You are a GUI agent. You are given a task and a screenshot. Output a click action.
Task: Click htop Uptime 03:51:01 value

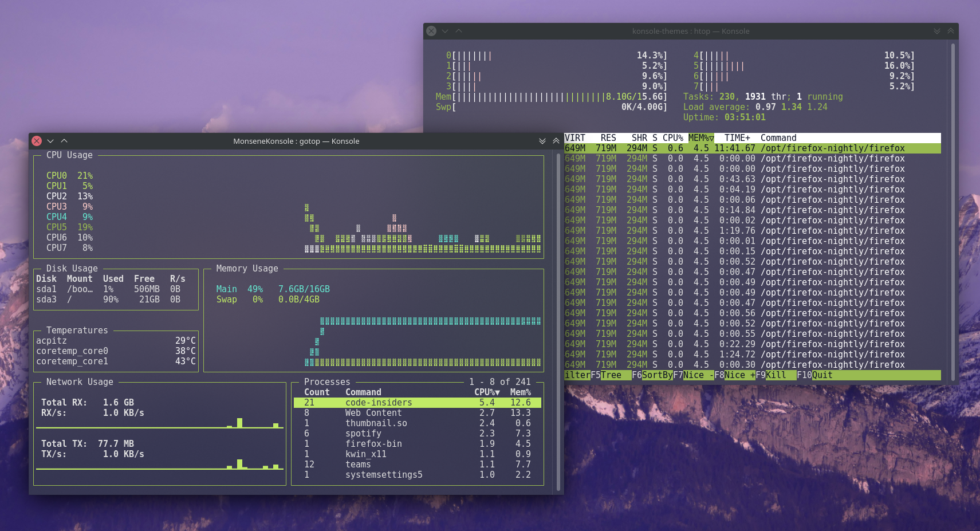click(745, 117)
